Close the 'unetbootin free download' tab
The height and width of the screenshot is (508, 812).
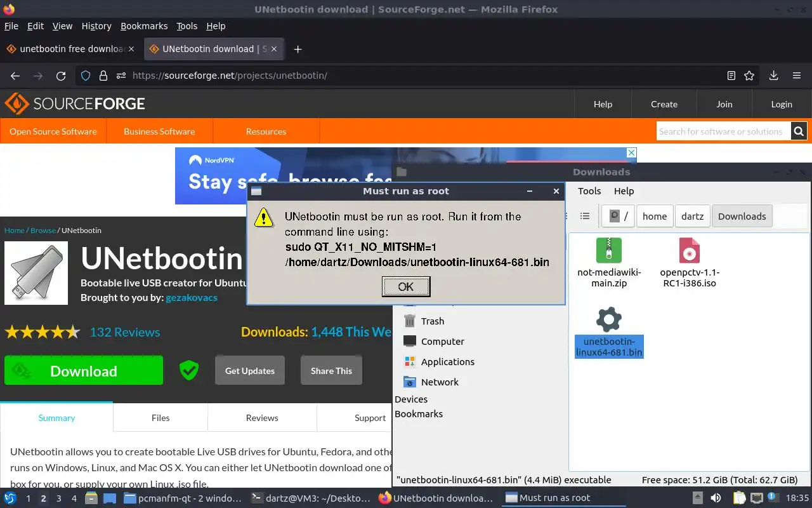point(131,49)
